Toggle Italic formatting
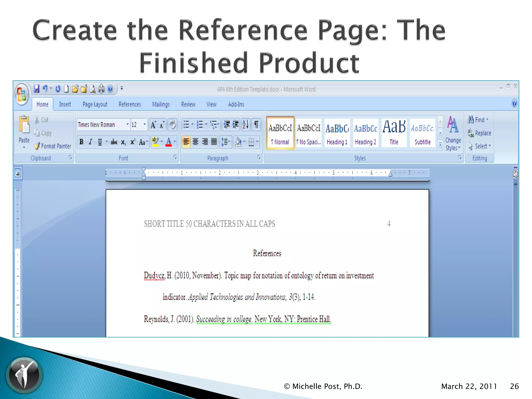Image resolution: width=532 pixels, height=399 pixels. (x=90, y=142)
